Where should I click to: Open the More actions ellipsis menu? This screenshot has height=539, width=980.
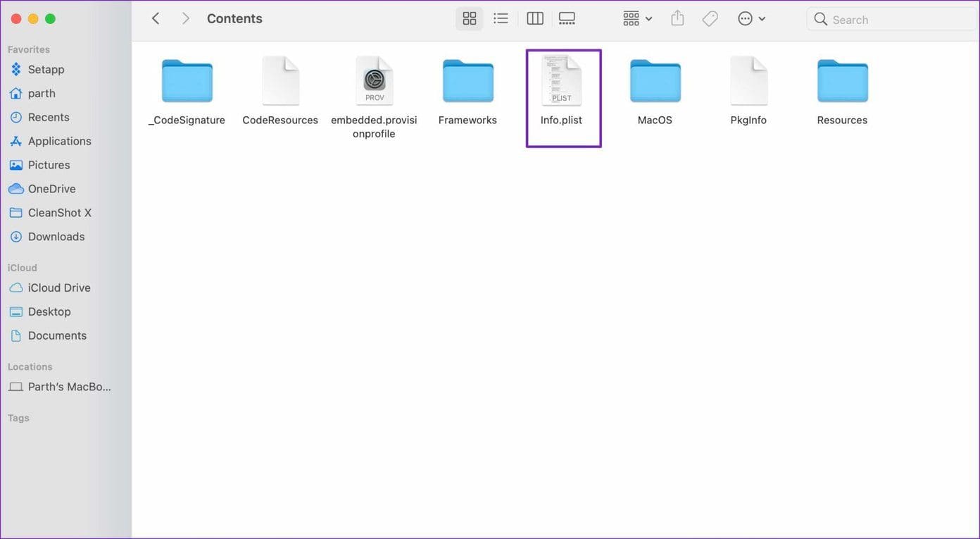pyautogui.click(x=751, y=19)
